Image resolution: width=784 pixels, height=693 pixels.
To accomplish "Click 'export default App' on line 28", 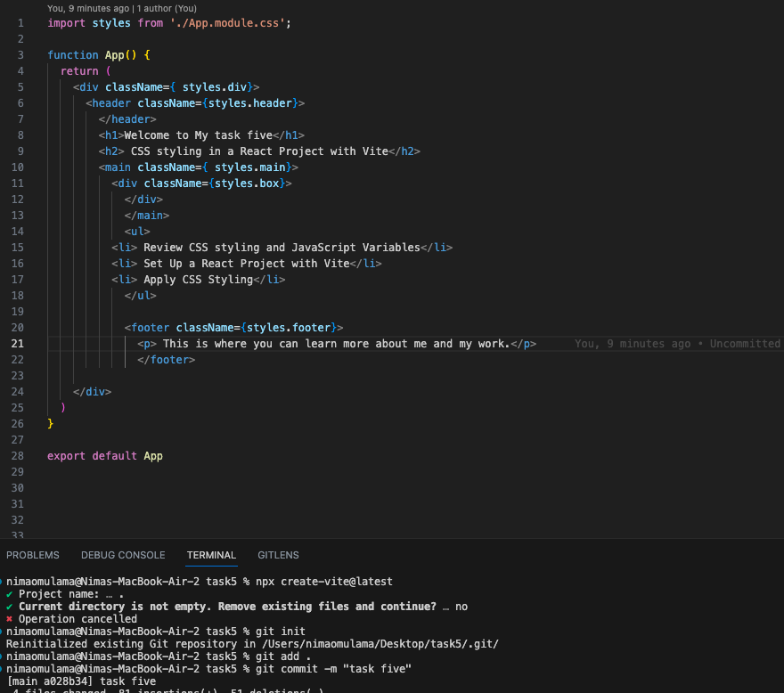I will pos(102,455).
